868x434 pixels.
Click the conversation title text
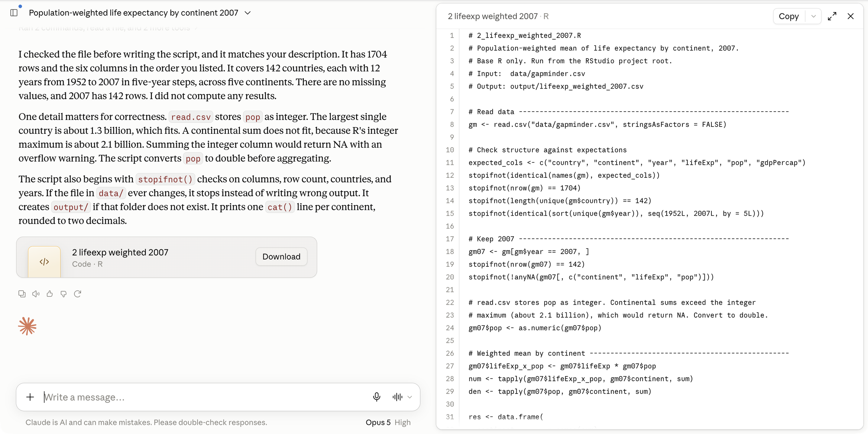(x=133, y=13)
